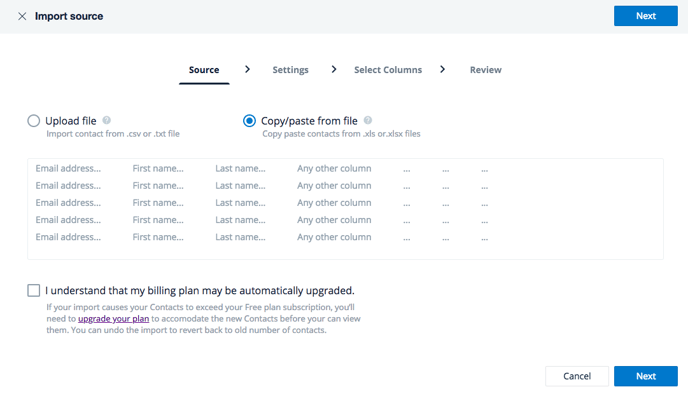
Task: Select the Upload file radio option
Action: (34, 121)
